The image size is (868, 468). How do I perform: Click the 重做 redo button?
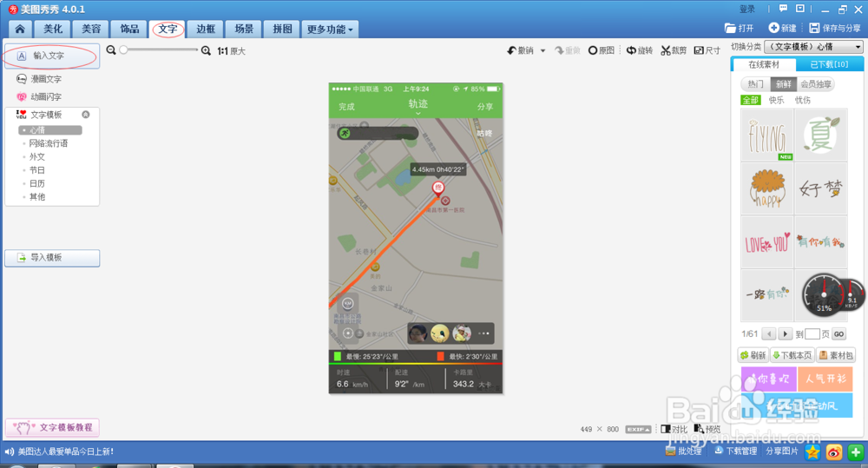click(x=568, y=50)
